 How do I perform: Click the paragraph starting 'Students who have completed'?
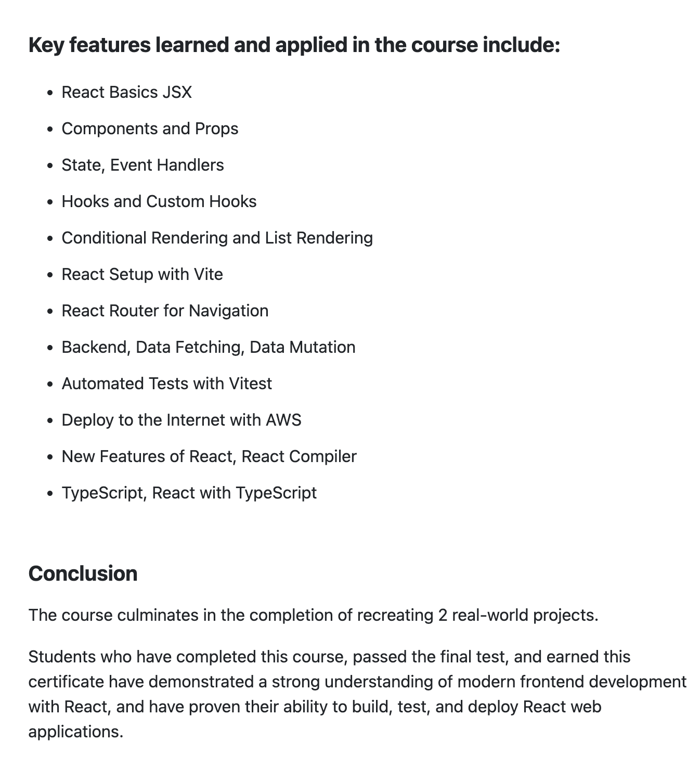click(x=358, y=694)
